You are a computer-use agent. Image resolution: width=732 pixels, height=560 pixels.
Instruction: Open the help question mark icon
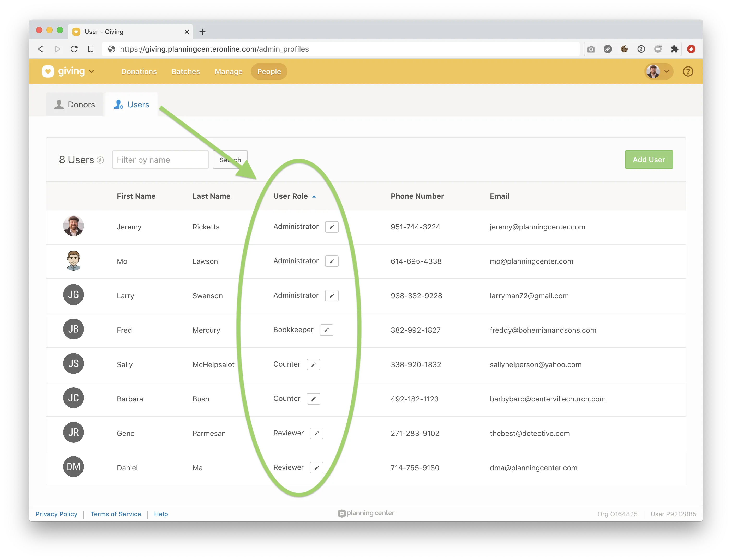[x=688, y=71]
